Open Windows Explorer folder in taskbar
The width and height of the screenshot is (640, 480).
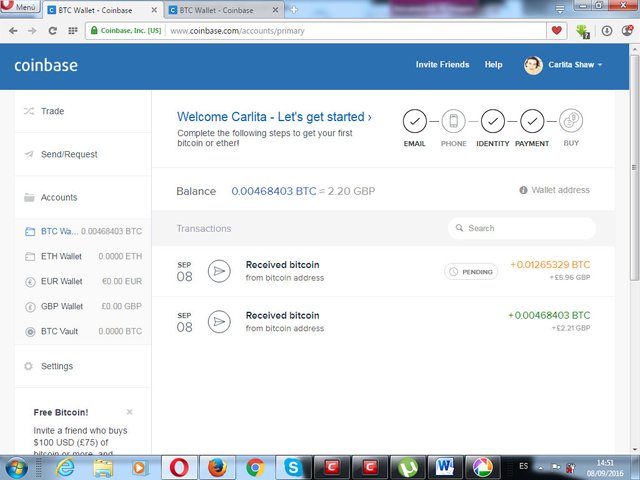(103, 468)
